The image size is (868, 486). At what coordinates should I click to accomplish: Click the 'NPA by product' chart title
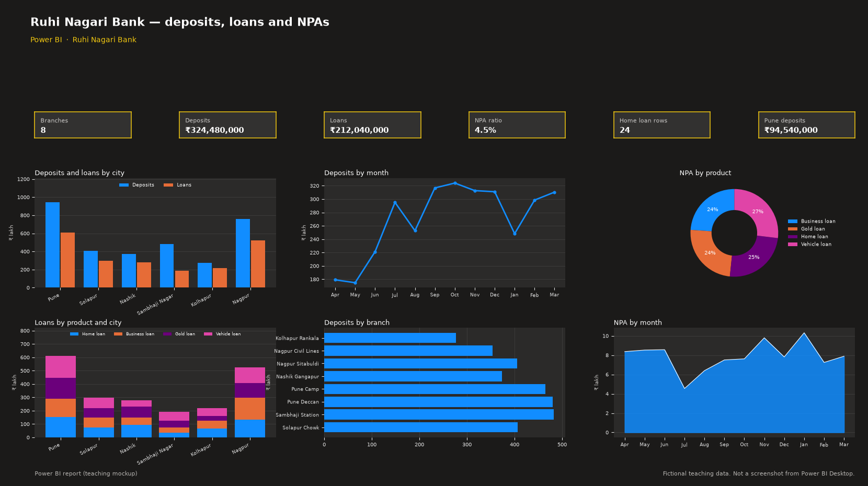pos(705,173)
